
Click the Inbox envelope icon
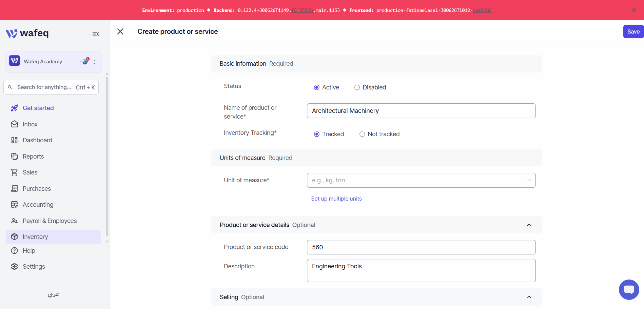pyautogui.click(x=14, y=124)
